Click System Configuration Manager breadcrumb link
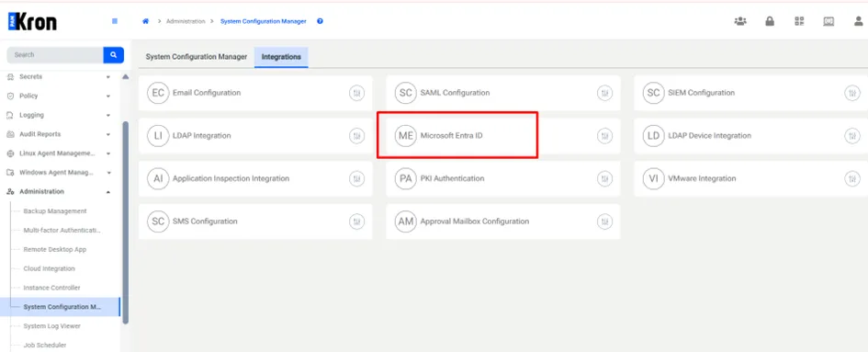This screenshot has width=868, height=352. click(263, 21)
